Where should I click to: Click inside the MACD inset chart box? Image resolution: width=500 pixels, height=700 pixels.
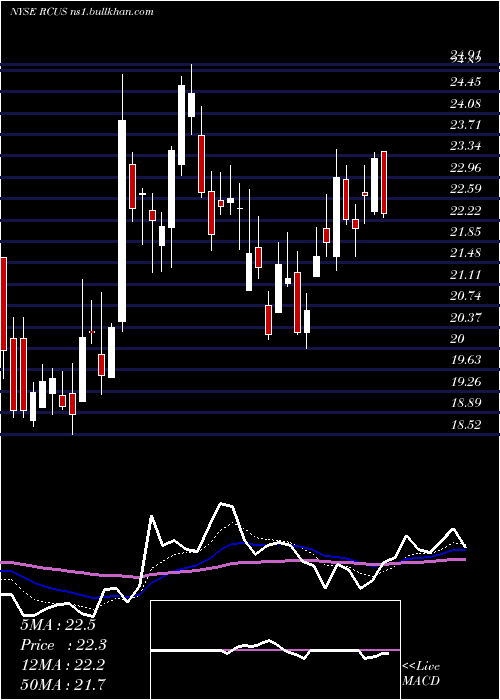point(275,650)
